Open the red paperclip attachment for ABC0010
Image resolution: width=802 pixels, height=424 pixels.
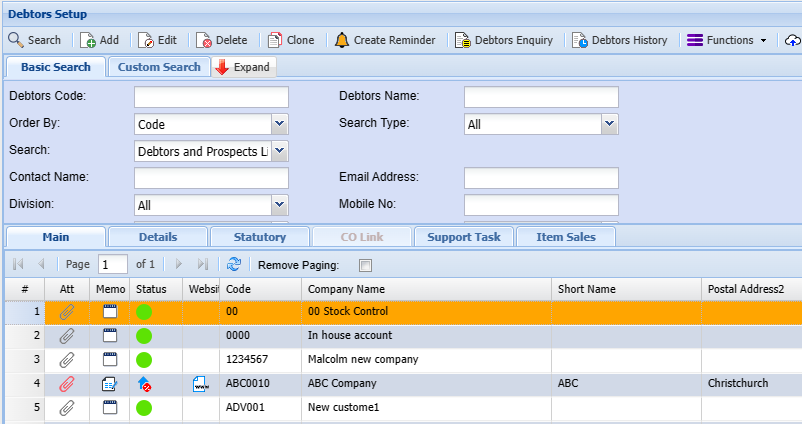(67, 383)
